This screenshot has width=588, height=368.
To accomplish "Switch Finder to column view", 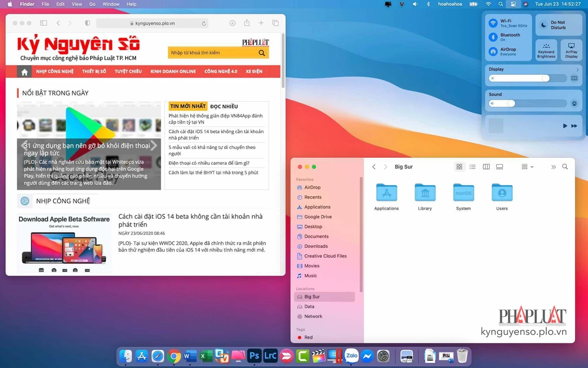I will pyautogui.click(x=486, y=167).
